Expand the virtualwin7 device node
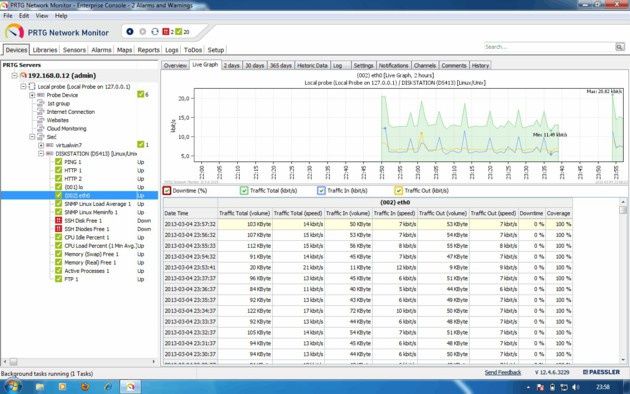The image size is (630, 394). pyautogui.click(x=41, y=145)
